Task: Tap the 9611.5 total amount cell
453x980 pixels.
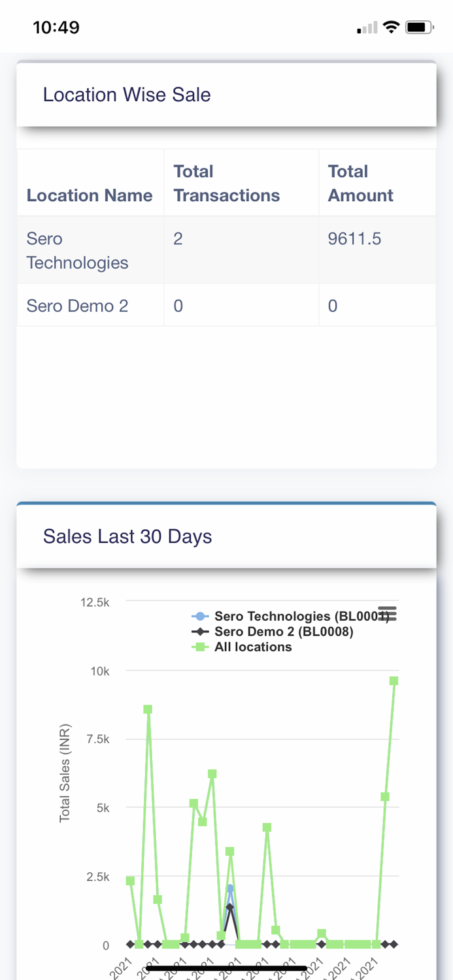Action: click(355, 239)
